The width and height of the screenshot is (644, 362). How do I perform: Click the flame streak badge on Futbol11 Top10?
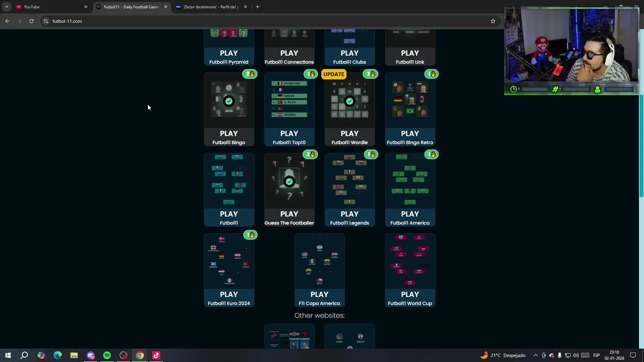pyautogui.click(x=310, y=74)
